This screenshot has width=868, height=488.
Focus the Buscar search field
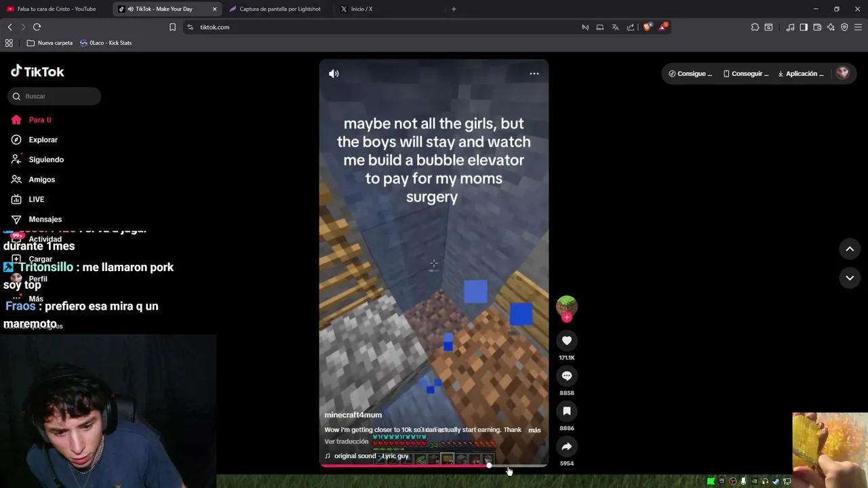point(56,96)
